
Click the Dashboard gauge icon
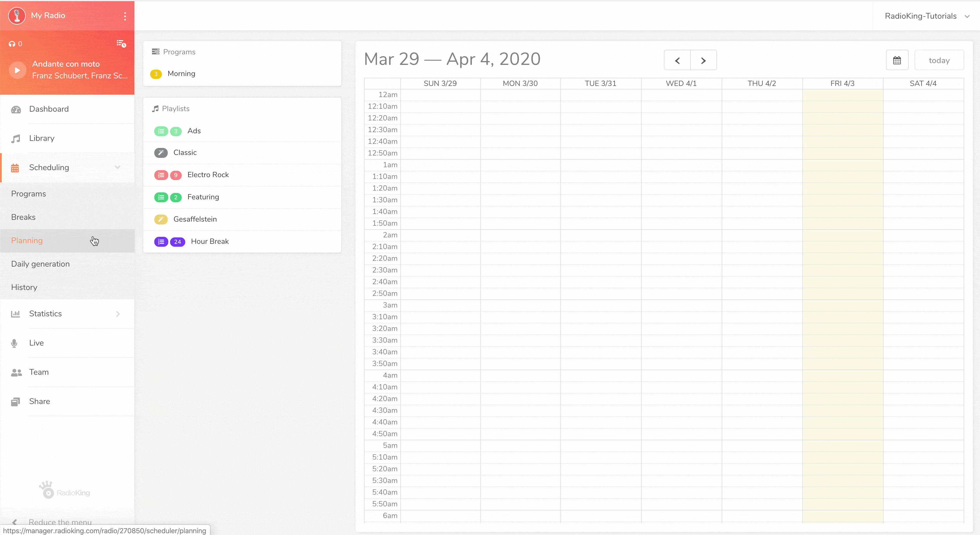click(x=16, y=110)
